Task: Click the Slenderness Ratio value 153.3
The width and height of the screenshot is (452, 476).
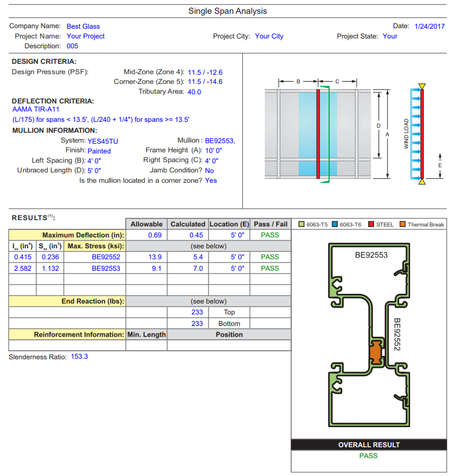Action: coord(79,357)
